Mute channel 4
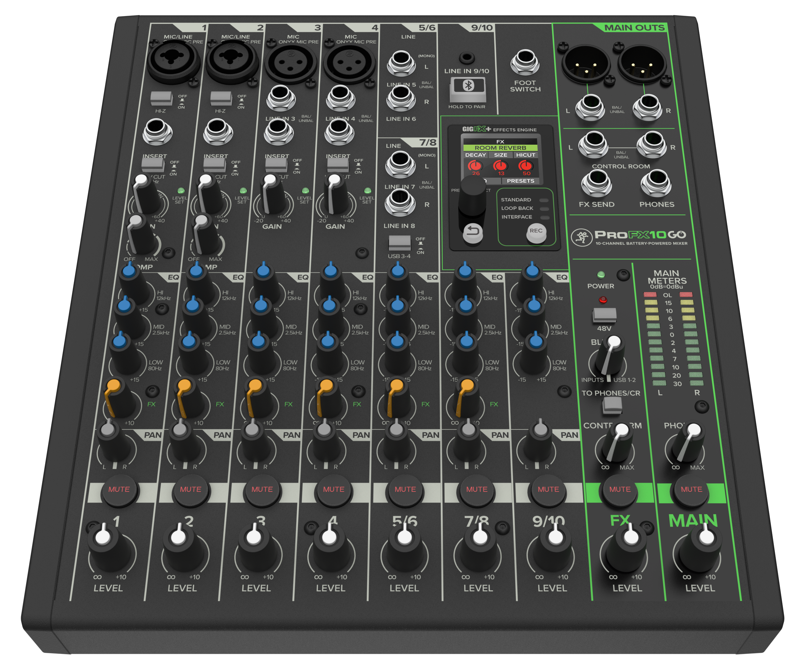The image size is (805, 672). click(333, 490)
